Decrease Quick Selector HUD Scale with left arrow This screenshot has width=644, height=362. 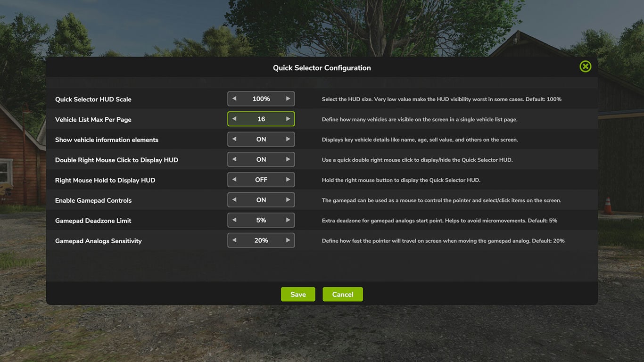pyautogui.click(x=234, y=99)
